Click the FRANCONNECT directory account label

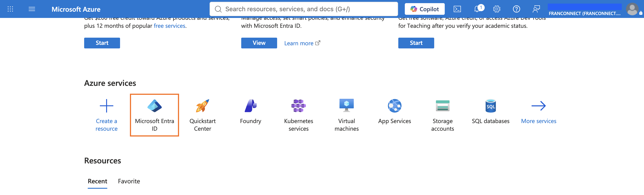click(585, 13)
